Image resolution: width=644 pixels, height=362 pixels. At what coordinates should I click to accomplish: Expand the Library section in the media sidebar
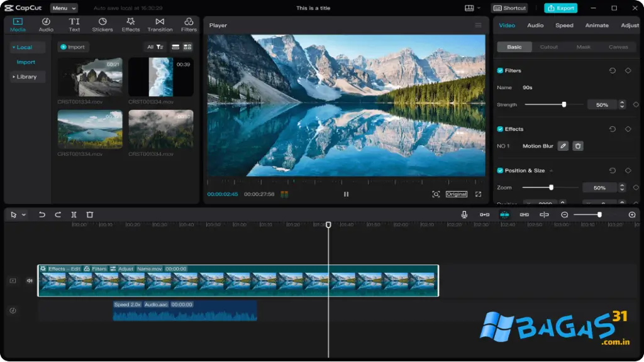pyautogui.click(x=27, y=76)
